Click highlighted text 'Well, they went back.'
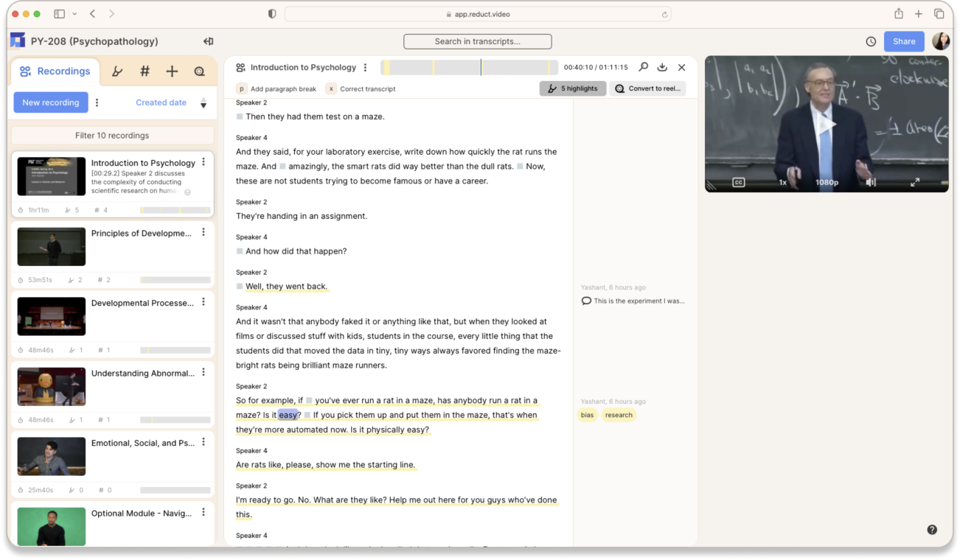Screen dimensions: 960x560 [286, 286]
